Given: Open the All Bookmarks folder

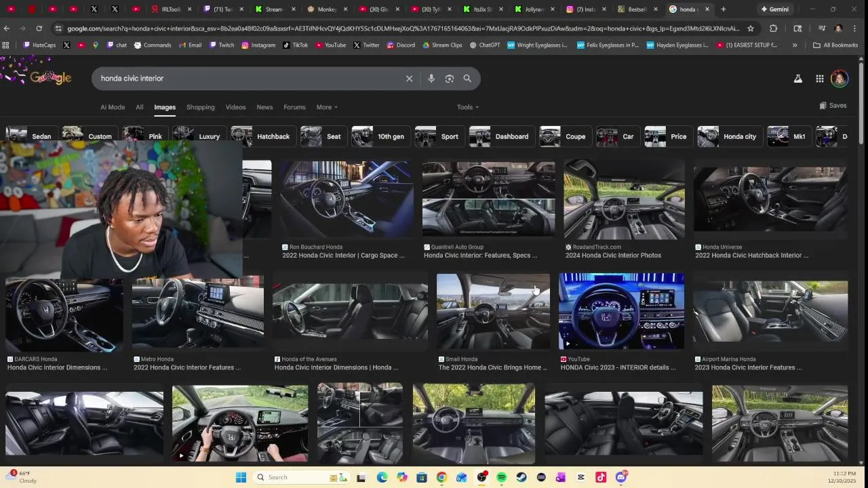Looking at the screenshot, I should click(835, 45).
